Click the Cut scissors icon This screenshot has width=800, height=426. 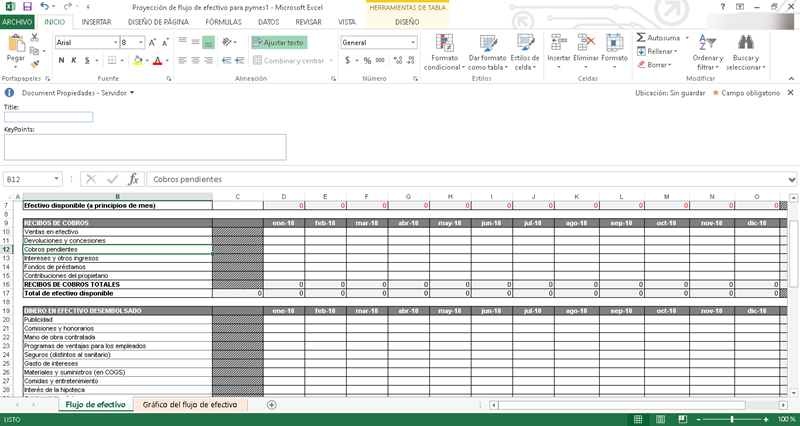point(35,38)
